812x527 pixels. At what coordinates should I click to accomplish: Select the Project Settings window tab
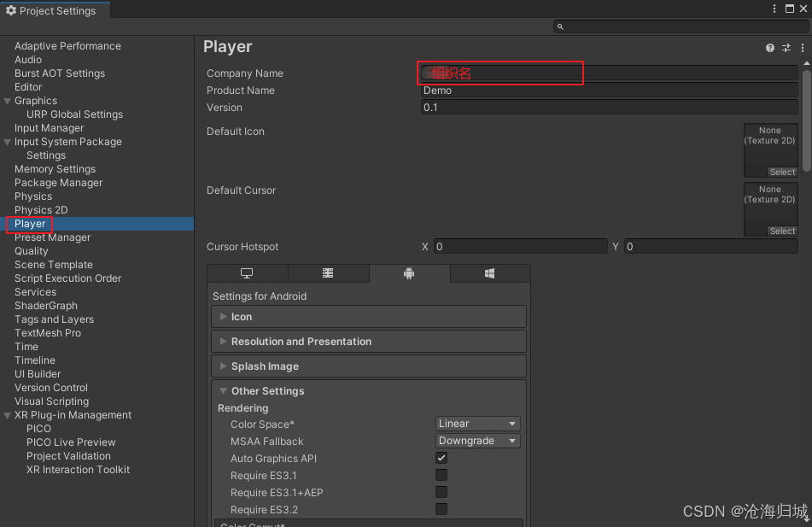(55, 10)
